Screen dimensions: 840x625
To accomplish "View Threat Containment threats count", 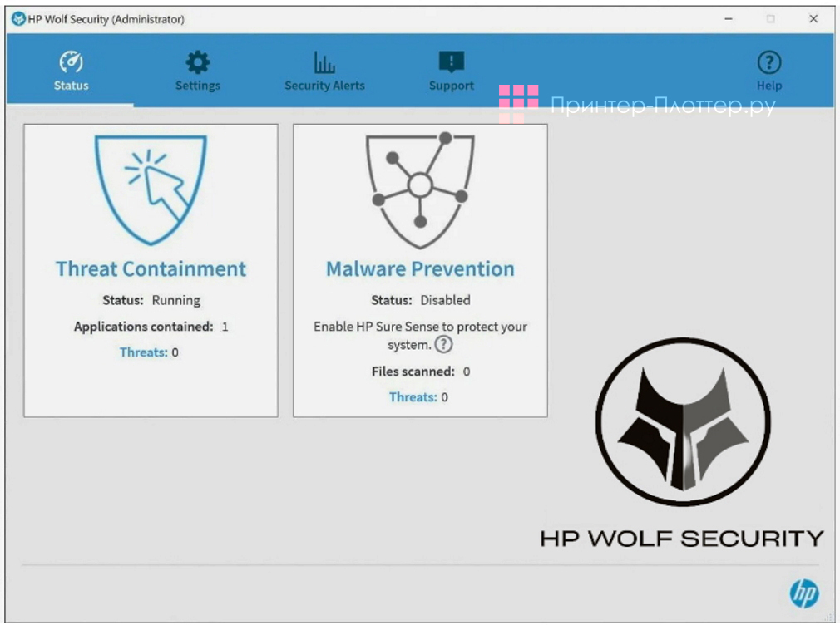I will pyautogui.click(x=150, y=352).
